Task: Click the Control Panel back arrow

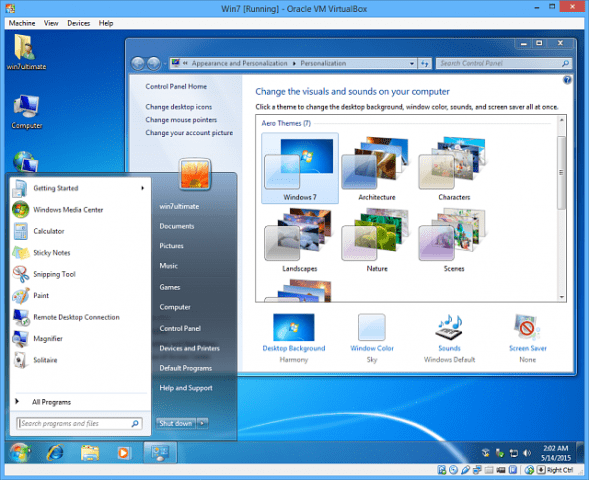Action: tap(138, 63)
